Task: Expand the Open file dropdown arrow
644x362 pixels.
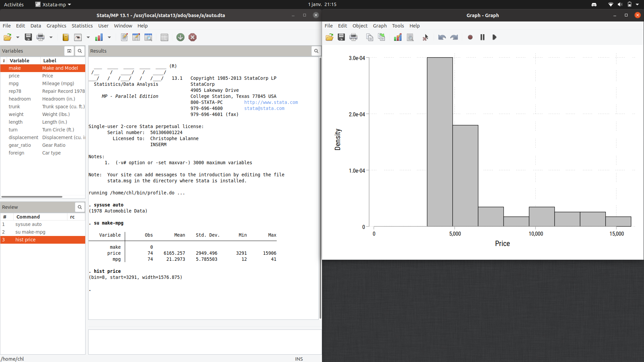Action: [18, 37]
